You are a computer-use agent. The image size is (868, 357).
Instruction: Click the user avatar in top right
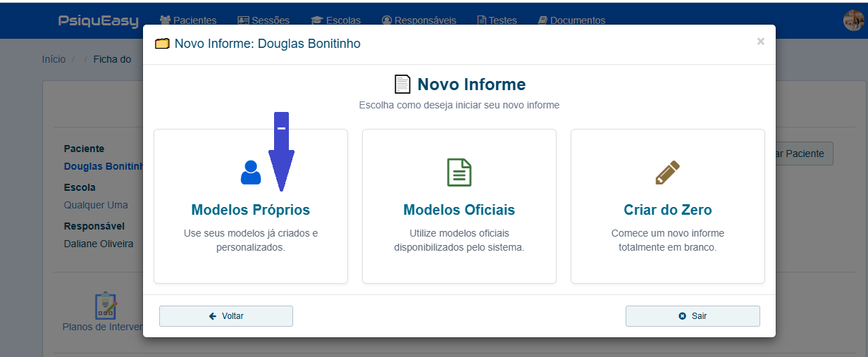[853, 20]
